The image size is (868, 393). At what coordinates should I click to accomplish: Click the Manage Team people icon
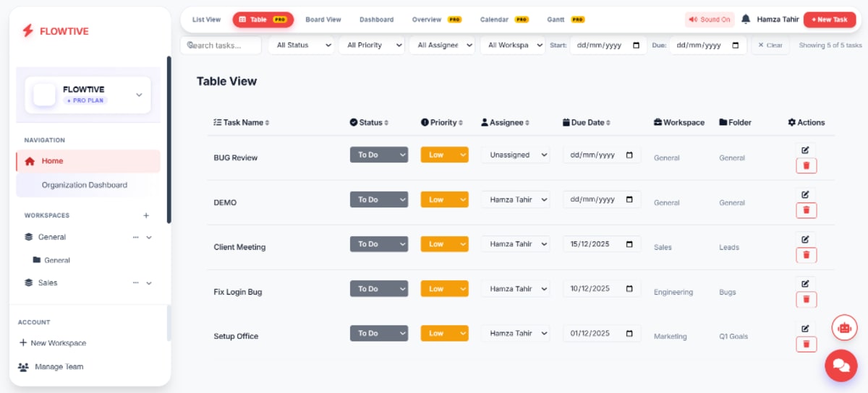[24, 367]
